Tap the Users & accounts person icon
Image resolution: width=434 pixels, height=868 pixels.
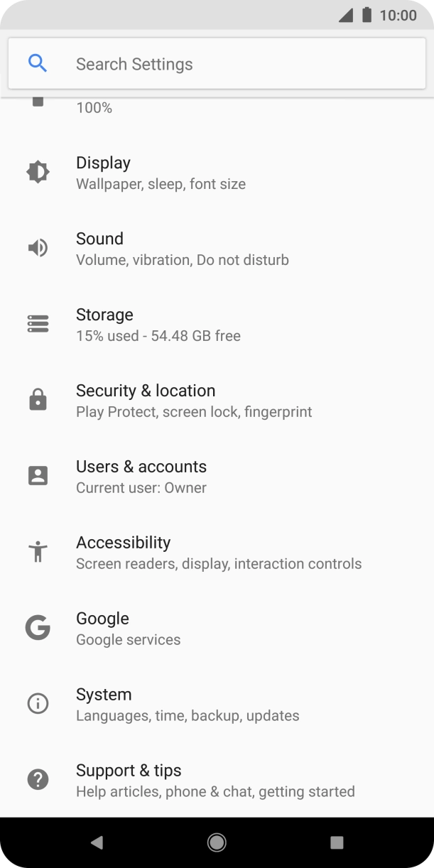pos(38,476)
